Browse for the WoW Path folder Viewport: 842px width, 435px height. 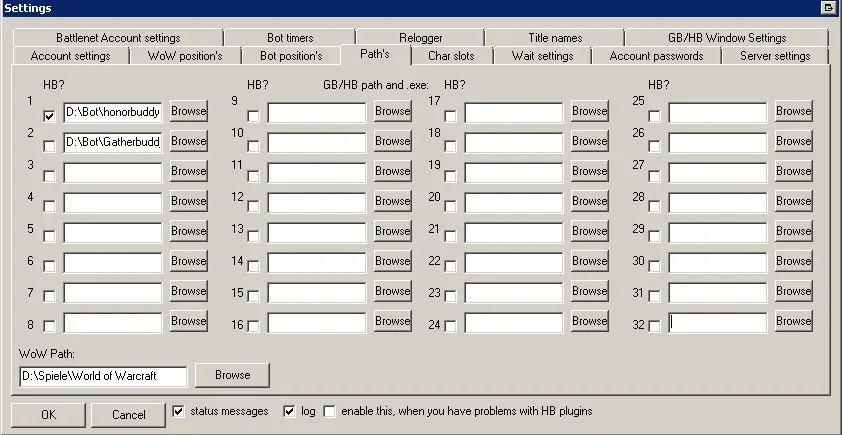coord(232,375)
